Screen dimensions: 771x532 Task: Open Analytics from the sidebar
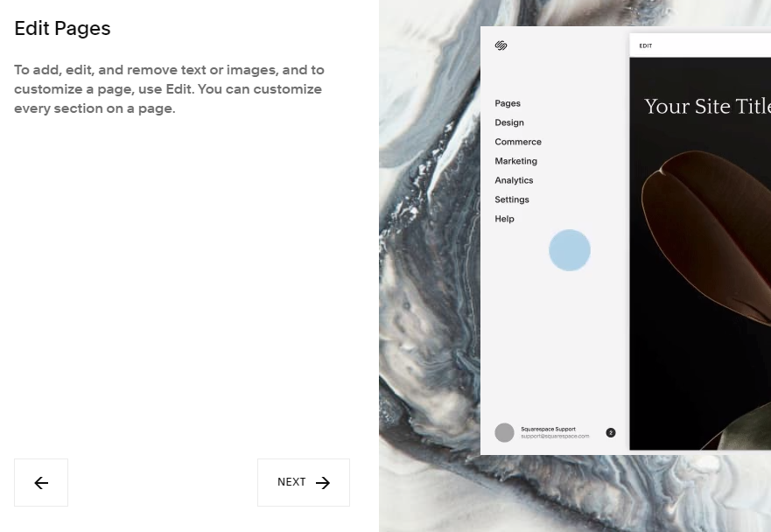(514, 180)
